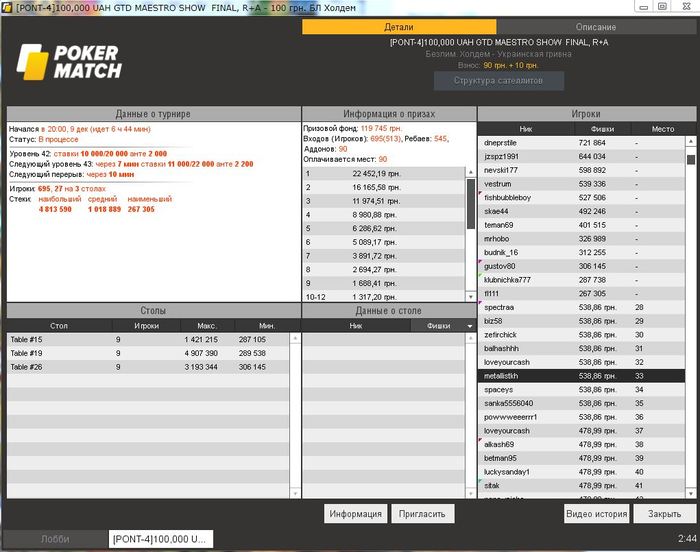Select player alkash69

click(581, 444)
